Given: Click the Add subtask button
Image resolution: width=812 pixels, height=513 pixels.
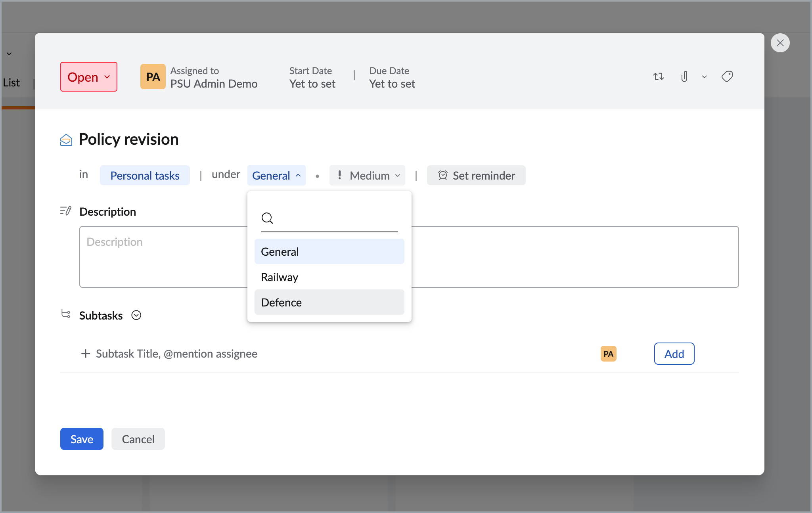Looking at the screenshot, I should 674,354.
